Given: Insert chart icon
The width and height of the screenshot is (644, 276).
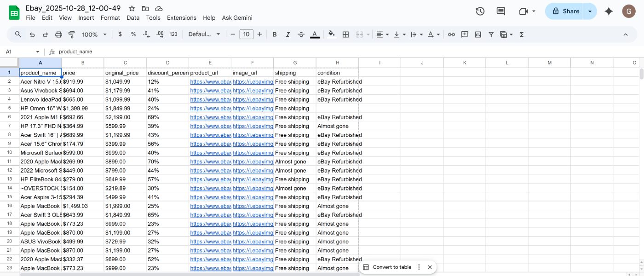Looking at the screenshot, I should click(x=478, y=34).
